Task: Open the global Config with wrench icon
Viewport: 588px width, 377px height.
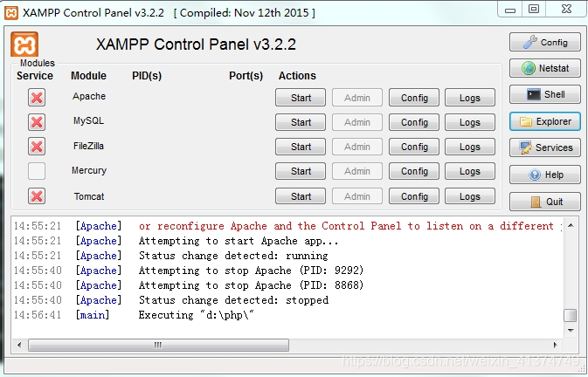Action: tap(545, 42)
